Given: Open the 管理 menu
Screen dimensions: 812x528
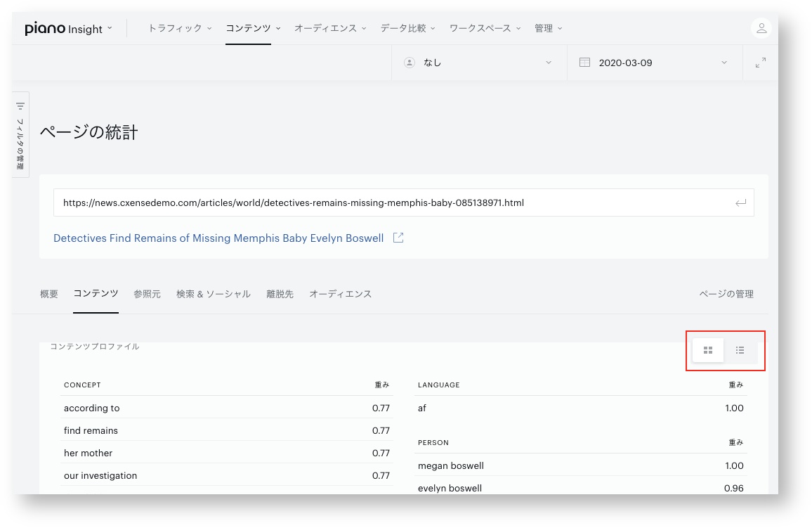Looking at the screenshot, I should [x=548, y=28].
